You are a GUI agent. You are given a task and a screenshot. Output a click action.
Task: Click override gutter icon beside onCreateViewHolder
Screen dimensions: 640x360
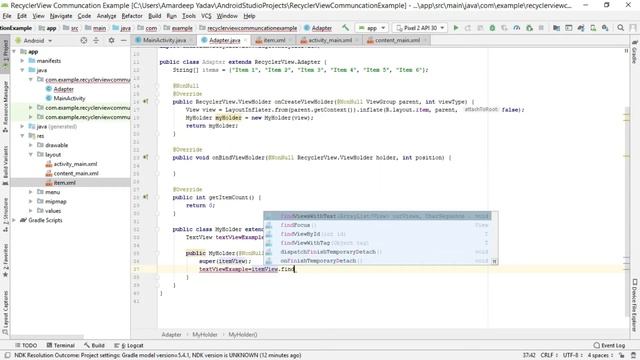(146, 101)
